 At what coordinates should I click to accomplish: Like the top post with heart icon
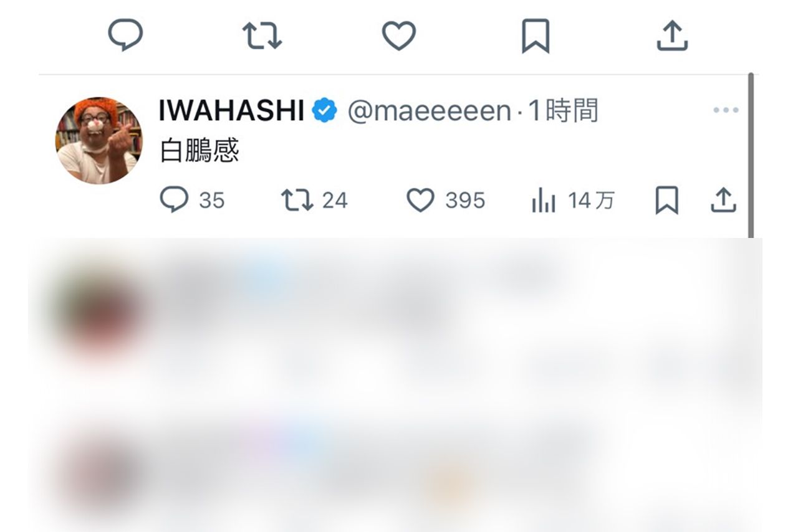[399, 36]
